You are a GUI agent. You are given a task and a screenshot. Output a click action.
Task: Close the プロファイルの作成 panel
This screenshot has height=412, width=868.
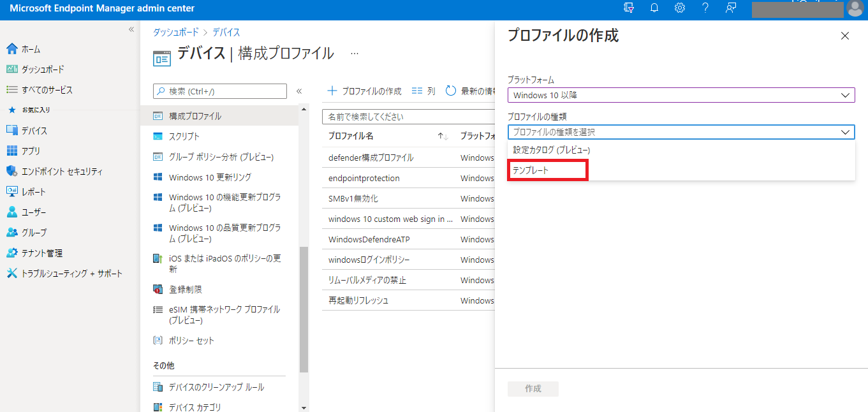pos(845,36)
